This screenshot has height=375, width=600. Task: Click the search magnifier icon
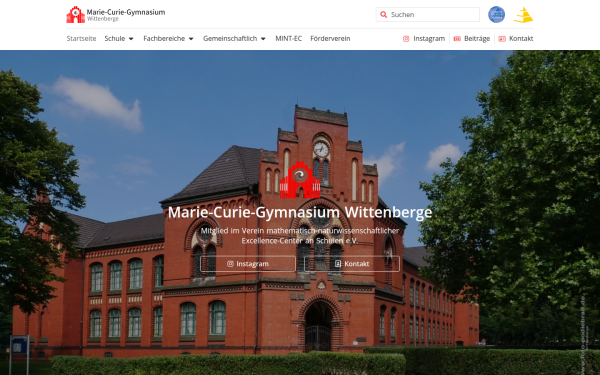[383, 15]
